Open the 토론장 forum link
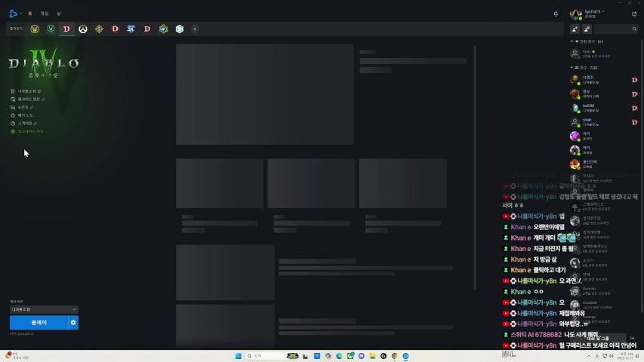Screen dimensions: 644x362 21,107
